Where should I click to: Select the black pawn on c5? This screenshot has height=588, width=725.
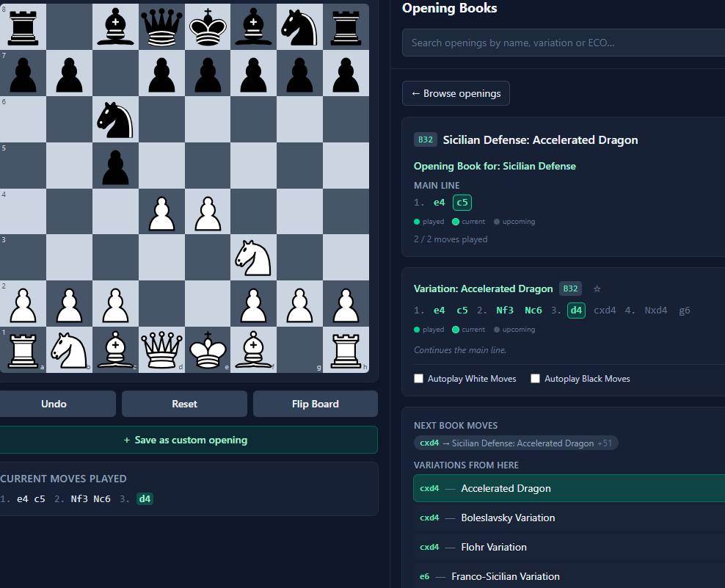pos(115,166)
